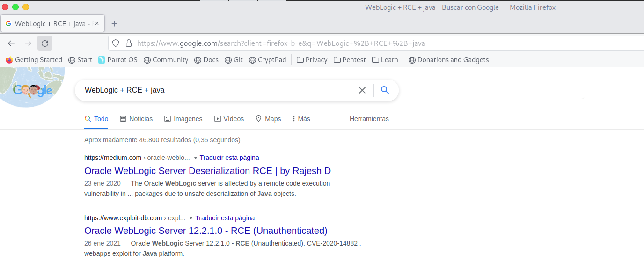Open the exploit-db WebLogic 12.2.1.0 RCE result
Viewport: 644px width, 275px height.
(205, 231)
